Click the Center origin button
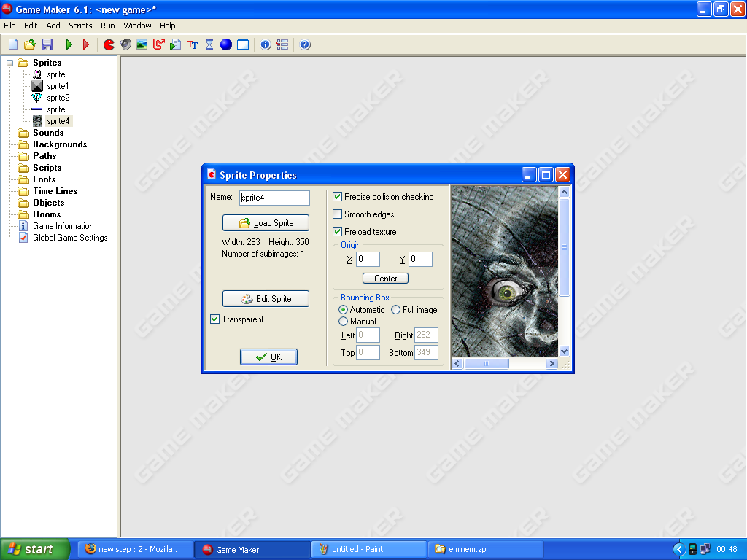 point(384,278)
